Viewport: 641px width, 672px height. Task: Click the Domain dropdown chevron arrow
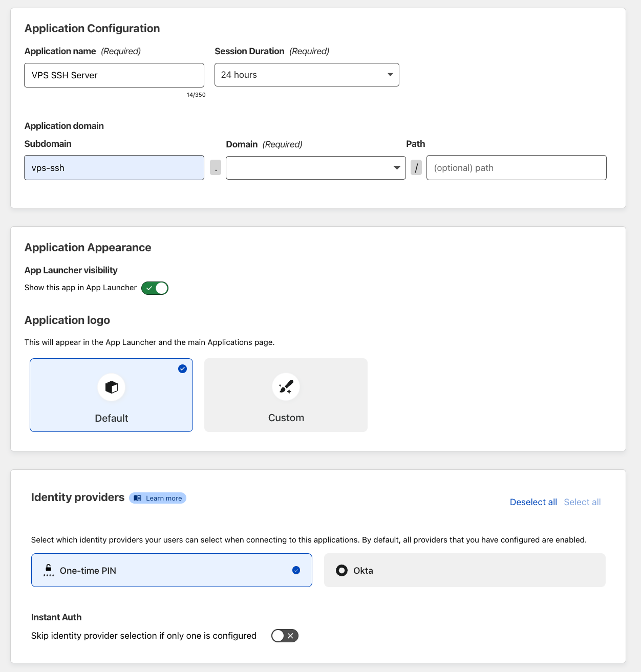[x=397, y=167]
